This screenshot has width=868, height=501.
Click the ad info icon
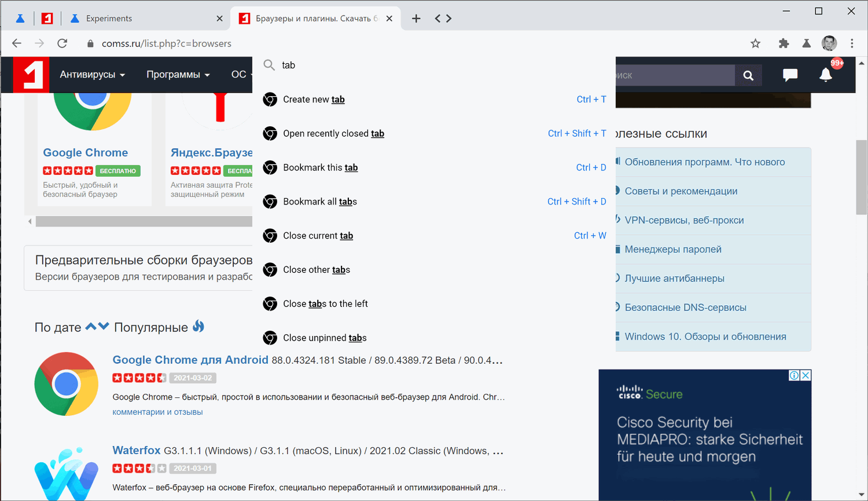click(795, 375)
